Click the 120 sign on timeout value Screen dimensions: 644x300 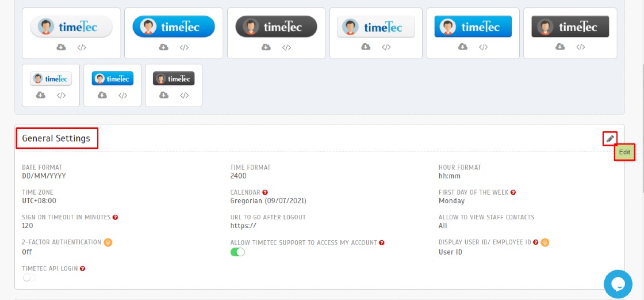point(28,226)
